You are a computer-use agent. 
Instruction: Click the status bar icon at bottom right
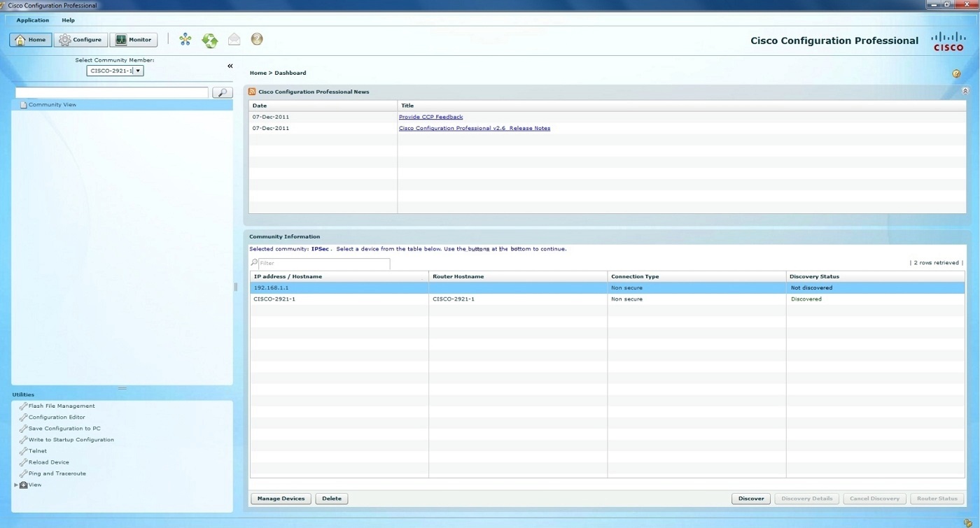(968, 522)
